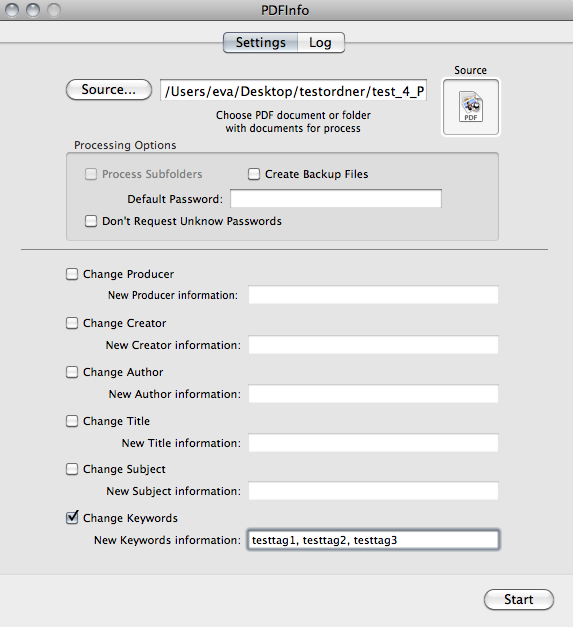The image size is (573, 627).
Task: Click the PDF source drop icon
Action: point(471,107)
